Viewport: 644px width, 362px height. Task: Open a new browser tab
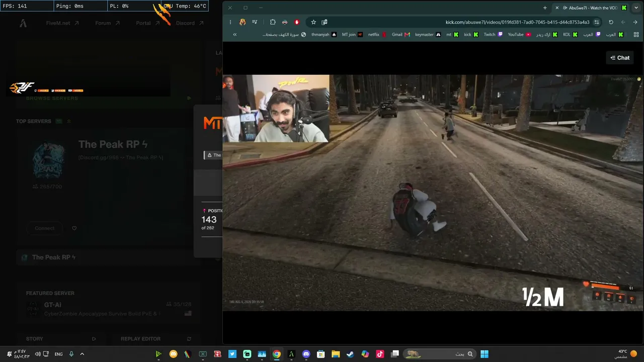click(545, 8)
